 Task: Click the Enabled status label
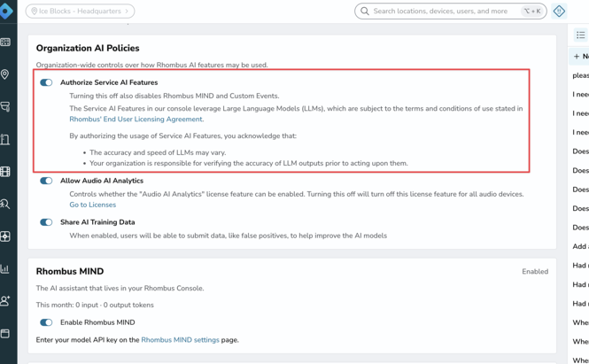point(535,271)
